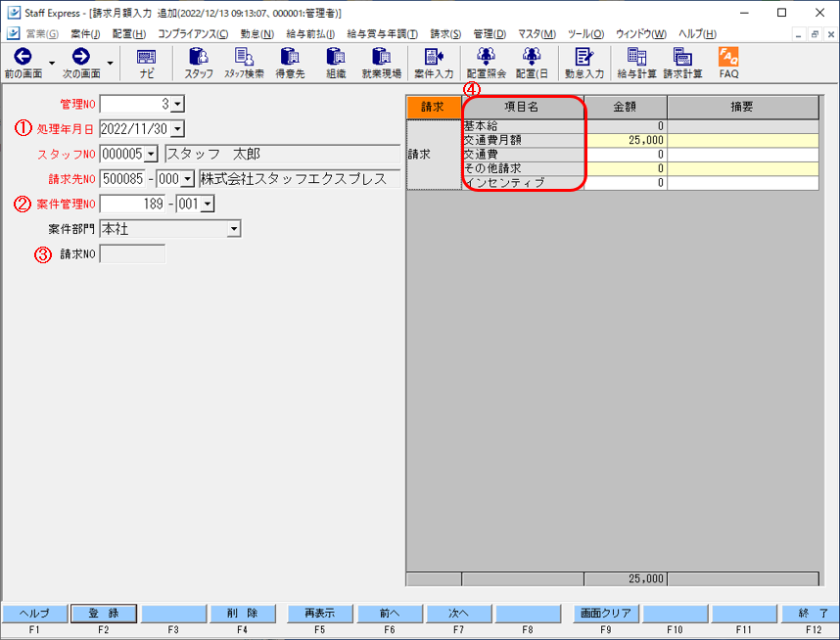Click the 画面クリア F9 button

pyautogui.click(x=606, y=614)
